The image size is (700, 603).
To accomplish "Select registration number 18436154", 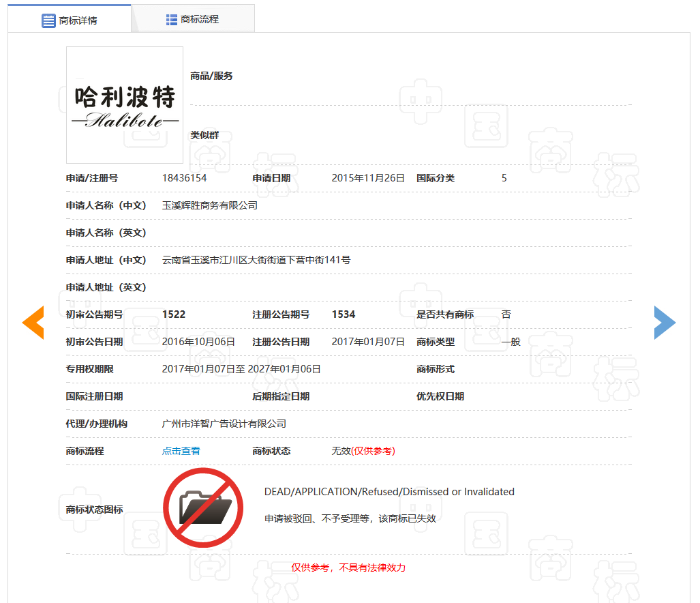I will (x=185, y=178).
